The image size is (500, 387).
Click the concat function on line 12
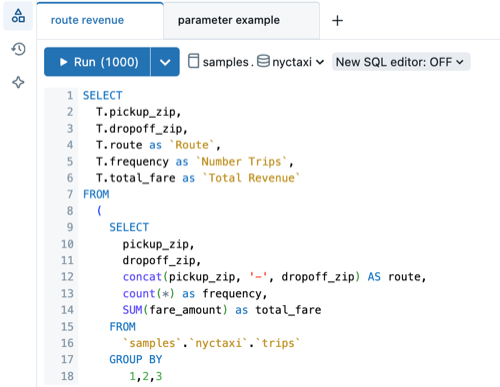[142, 277]
